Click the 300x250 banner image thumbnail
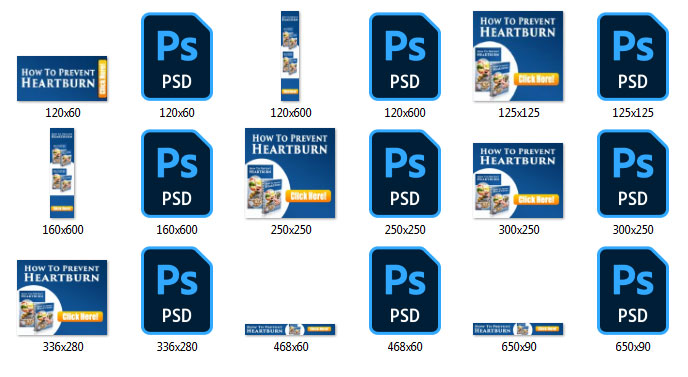 (x=518, y=180)
